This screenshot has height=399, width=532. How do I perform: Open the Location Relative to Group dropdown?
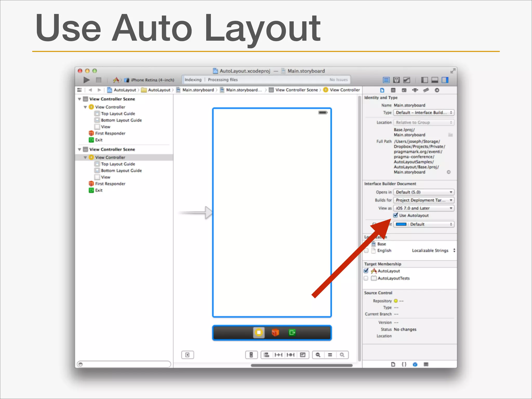tap(424, 122)
